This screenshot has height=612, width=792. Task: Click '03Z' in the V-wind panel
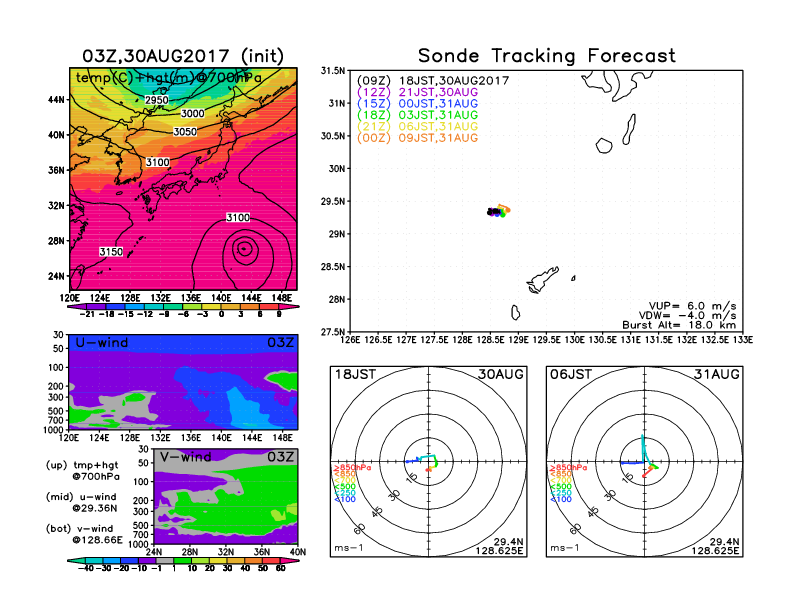280,457
